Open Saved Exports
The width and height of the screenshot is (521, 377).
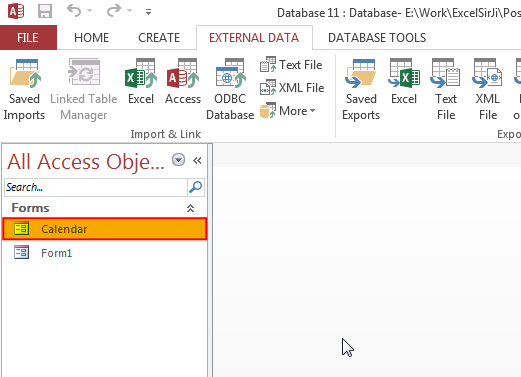361,89
